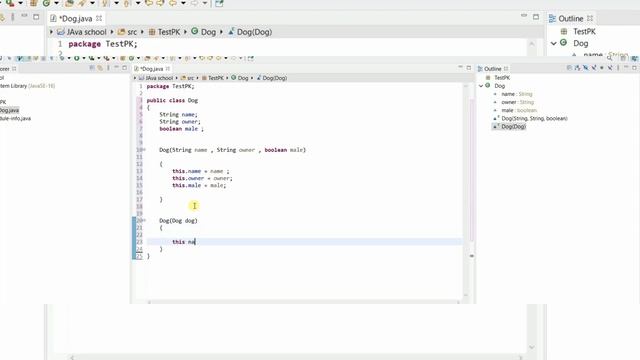Click Dog(Dog) in the large background breadcrumb

(x=254, y=32)
